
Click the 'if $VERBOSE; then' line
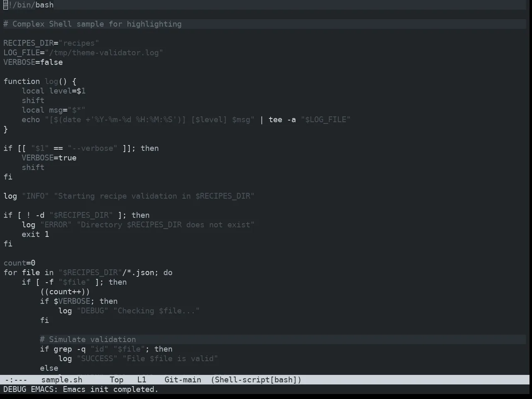[x=79, y=301]
